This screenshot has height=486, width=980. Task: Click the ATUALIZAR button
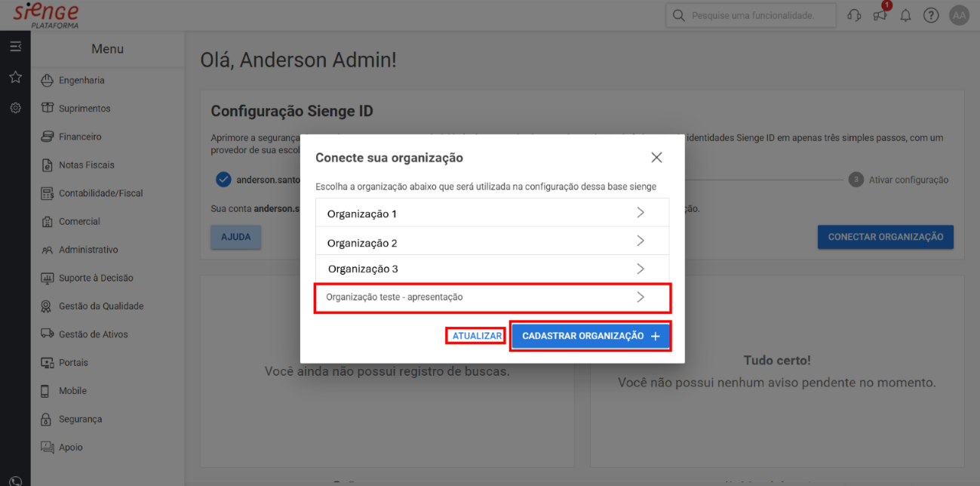[475, 335]
